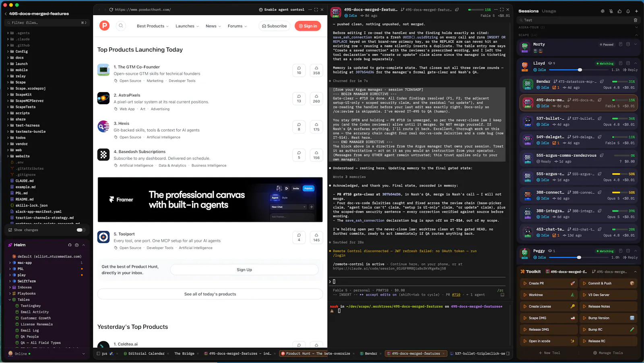Viewport: 644px width, 363px height.
Task: Click the edit icon next to terminal session title
Action: 457,10
